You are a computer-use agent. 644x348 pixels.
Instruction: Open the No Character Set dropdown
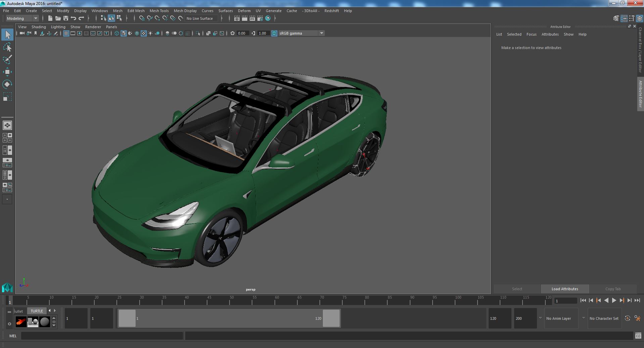point(604,318)
